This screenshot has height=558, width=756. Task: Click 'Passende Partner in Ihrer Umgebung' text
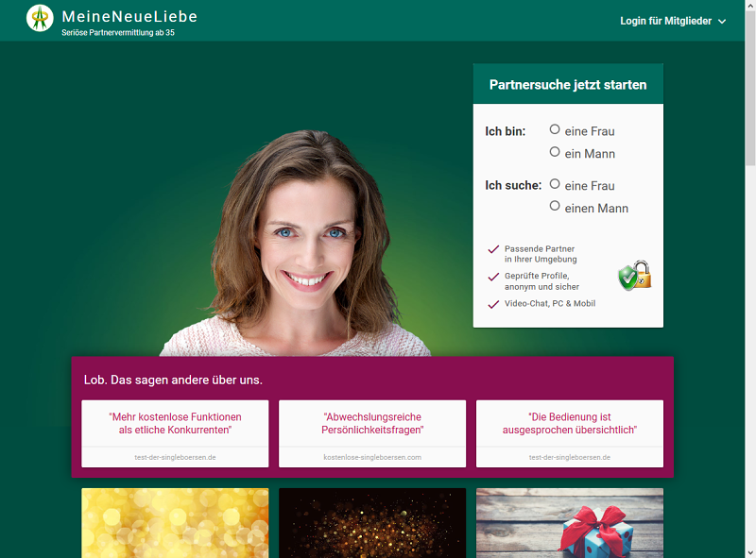coord(541,254)
